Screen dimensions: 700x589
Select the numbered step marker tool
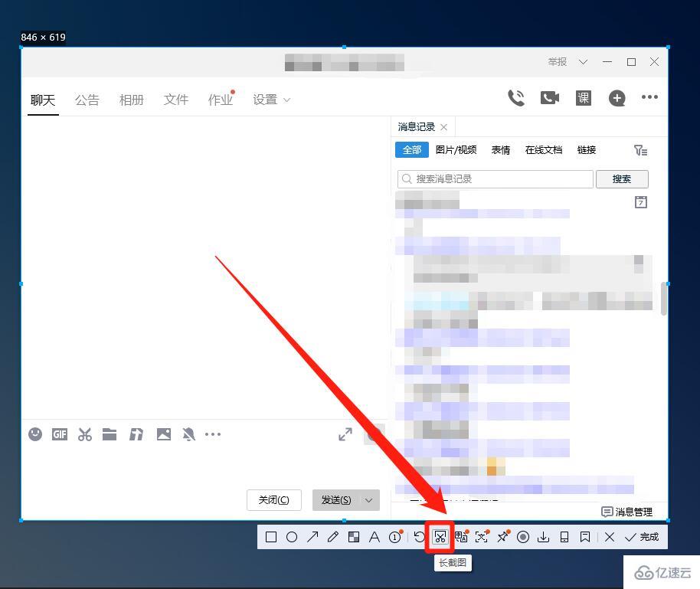[x=395, y=536]
